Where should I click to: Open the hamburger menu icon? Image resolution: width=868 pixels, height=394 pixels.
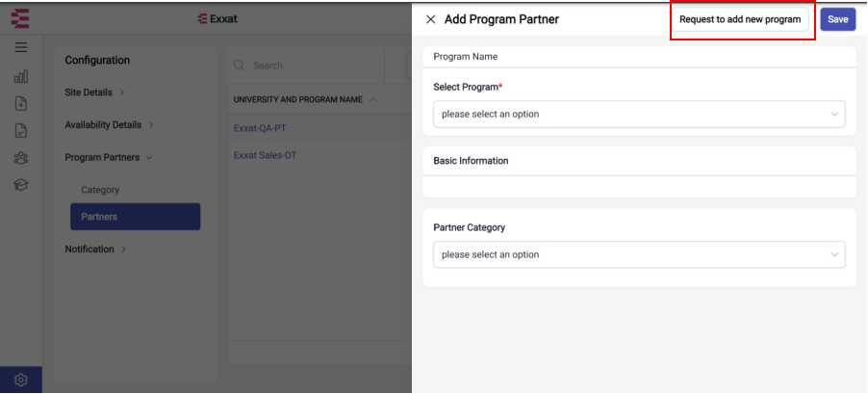21,47
